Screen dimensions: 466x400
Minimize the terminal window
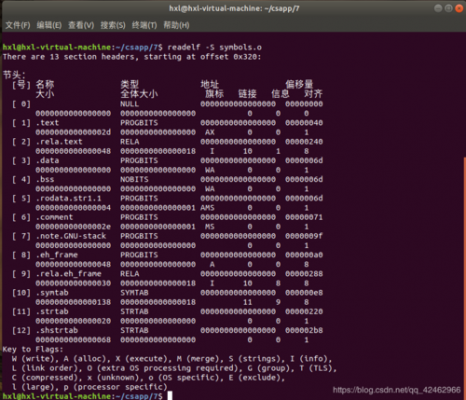[438, 8]
